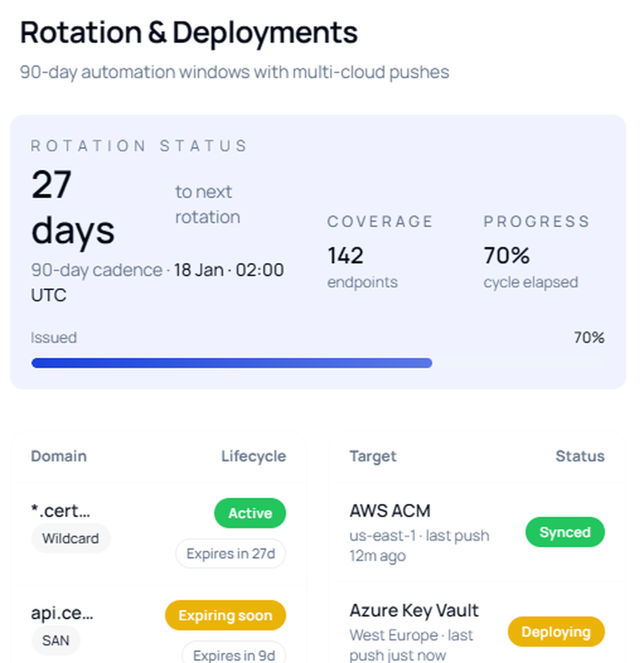Click the Expires in 9d pill
The image size is (644, 663).
[x=234, y=654]
